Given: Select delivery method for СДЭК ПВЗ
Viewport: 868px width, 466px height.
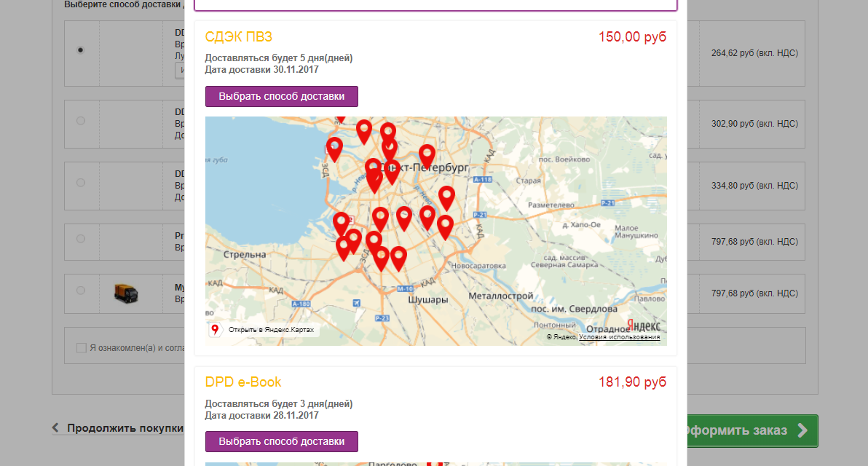Looking at the screenshot, I should point(281,96).
